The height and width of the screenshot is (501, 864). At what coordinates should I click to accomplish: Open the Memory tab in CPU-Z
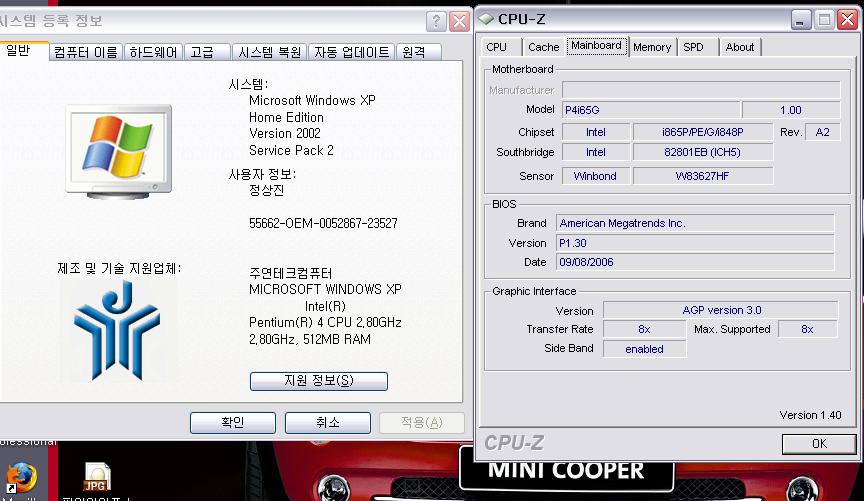[x=652, y=47]
